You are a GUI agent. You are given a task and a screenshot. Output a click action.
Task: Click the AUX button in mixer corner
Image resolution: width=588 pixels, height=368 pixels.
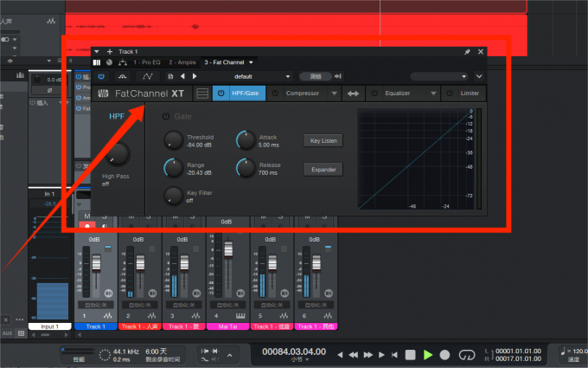click(x=8, y=333)
